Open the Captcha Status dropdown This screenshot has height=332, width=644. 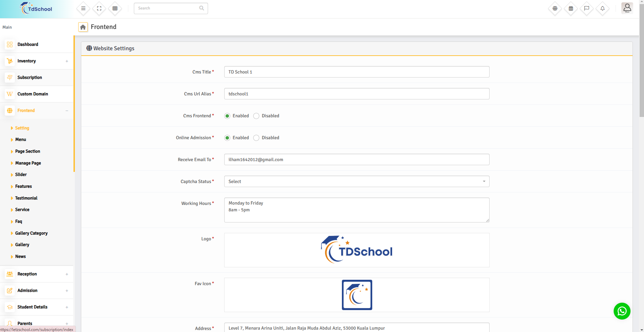coord(356,181)
